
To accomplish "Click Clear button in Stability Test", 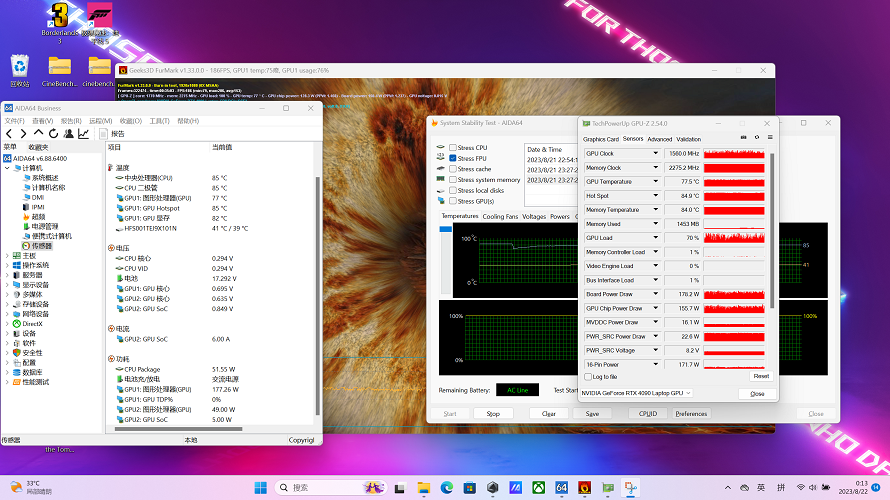I will (x=548, y=414).
